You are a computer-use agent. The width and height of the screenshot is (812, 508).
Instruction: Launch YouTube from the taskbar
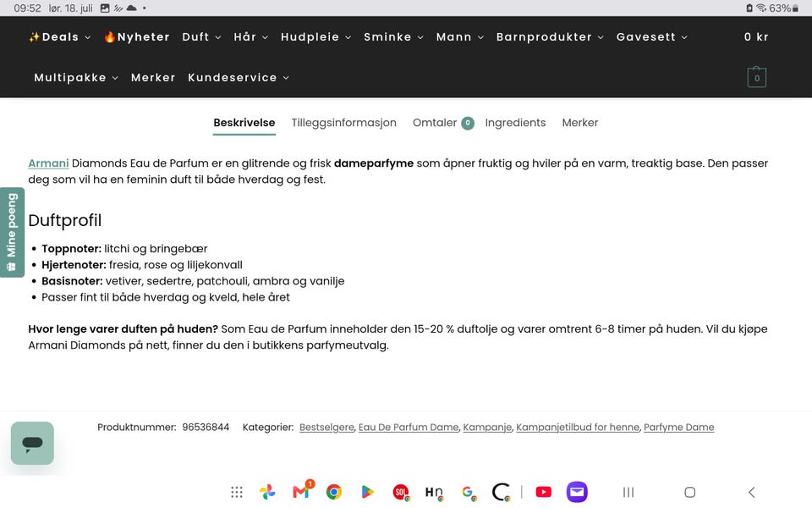pyautogui.click(x=543, y=492)
